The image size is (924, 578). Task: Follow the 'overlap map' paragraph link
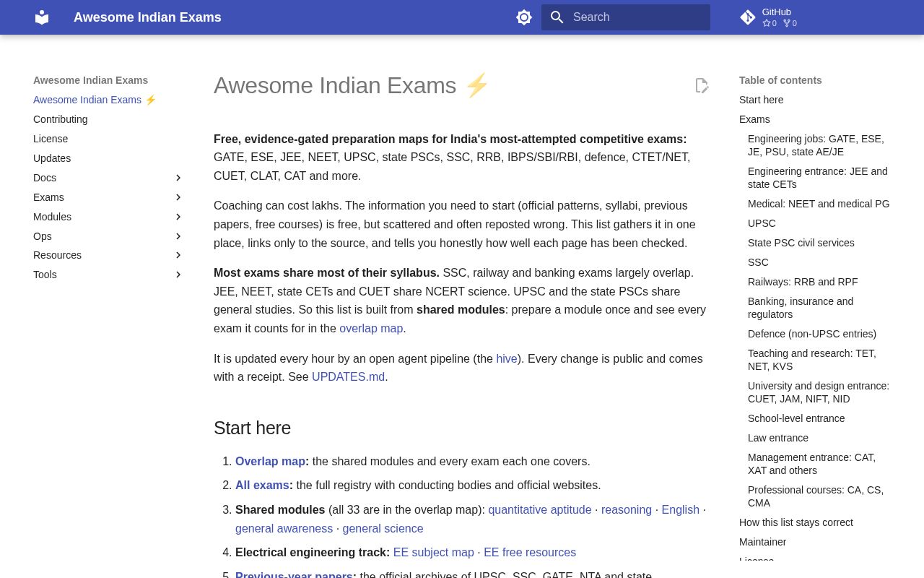[x=371, y=328]
